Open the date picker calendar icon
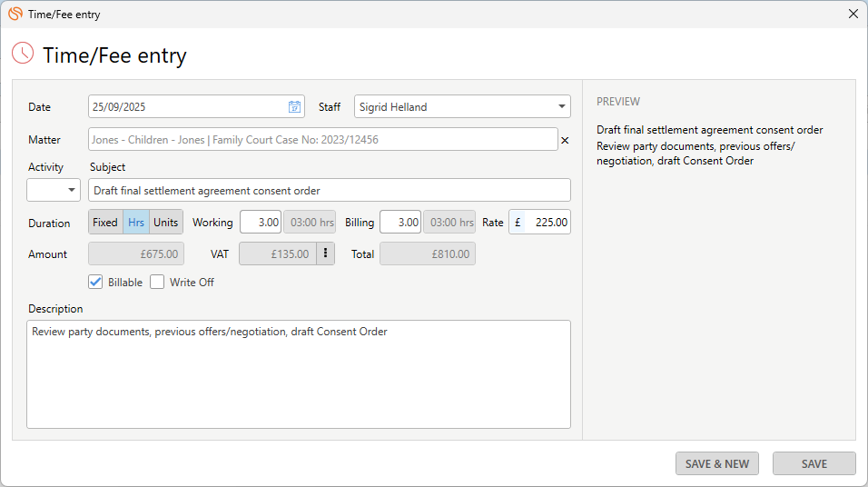 click(x=294, y=107)
